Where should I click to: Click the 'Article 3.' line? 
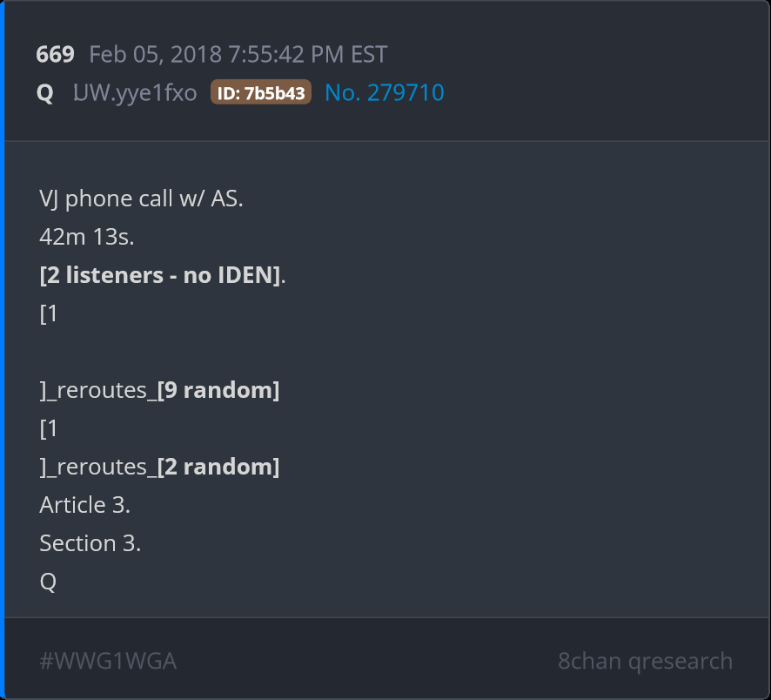pyautogui.click(x=84, y=505)
